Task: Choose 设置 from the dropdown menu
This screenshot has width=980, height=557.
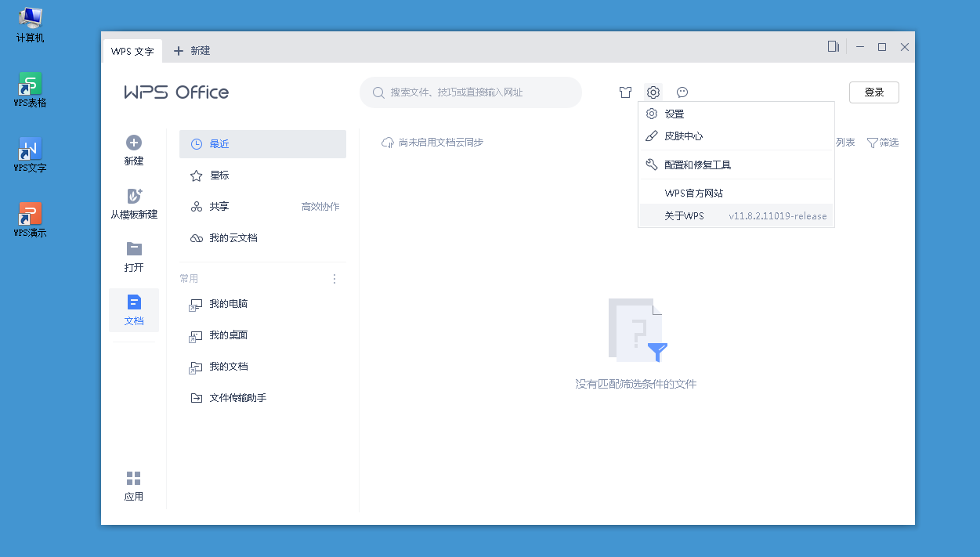Action: pyautogui.click(x=674, y=114)
